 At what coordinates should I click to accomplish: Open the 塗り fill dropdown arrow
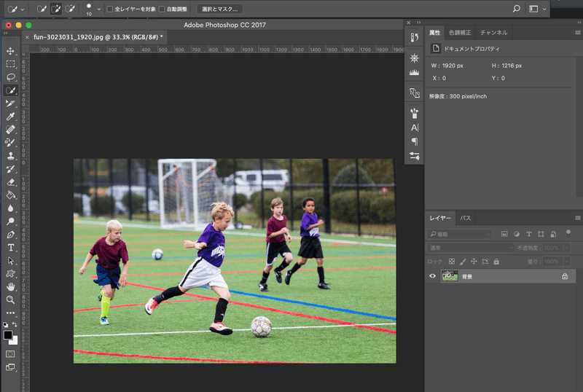pyautogui.click(x=567, y=262)
